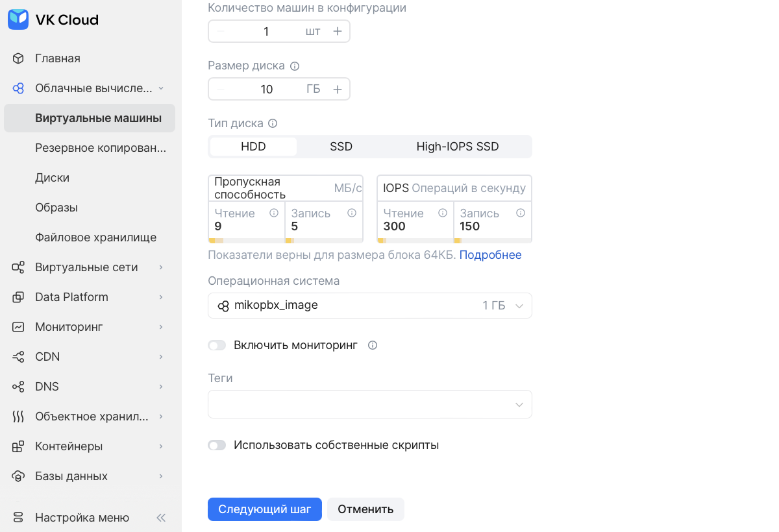Expand Виртуальные сети menu section
The image size is (779, 532).
tap(86, 267)
